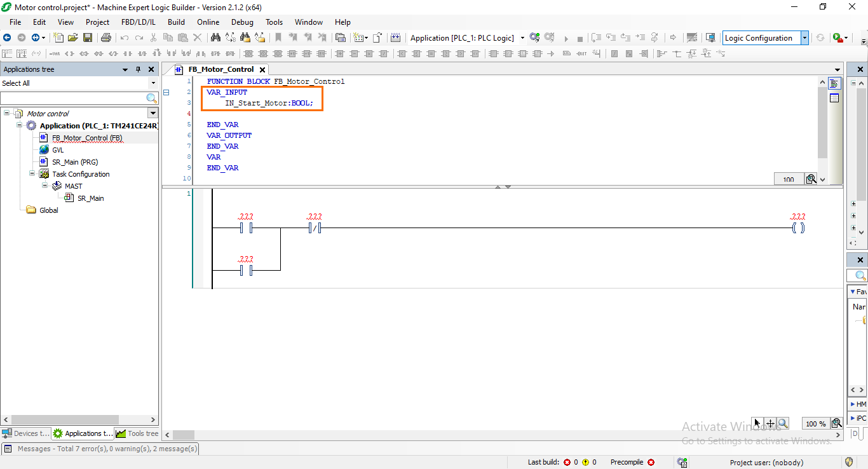Image resolution: width=868 pixels, height=469 pixels.
Task: Select the negated contact in ladder network
Action: pos(315,228)
